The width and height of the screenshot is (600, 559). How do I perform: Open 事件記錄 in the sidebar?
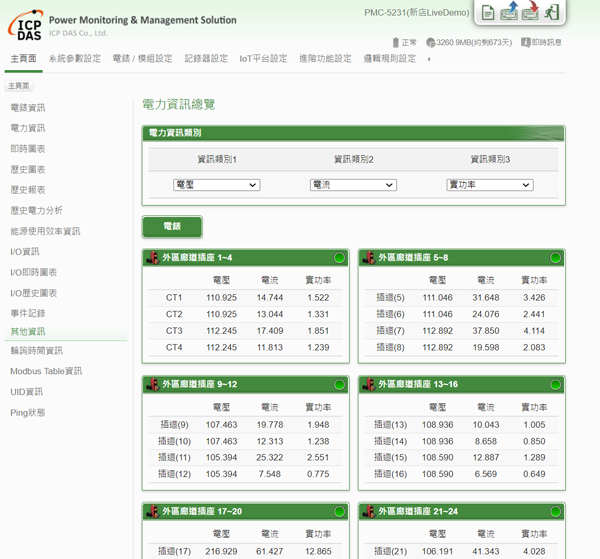point(28,313)
